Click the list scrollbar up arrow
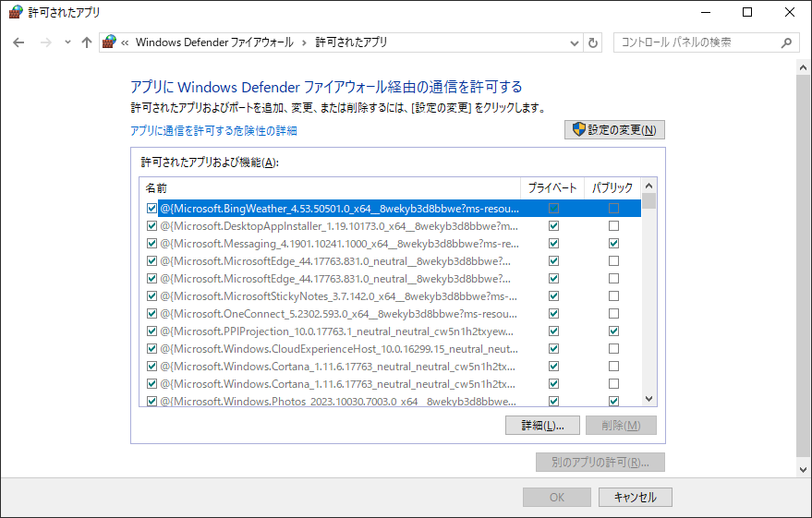The image size is (812, 518). coord(648,186)
